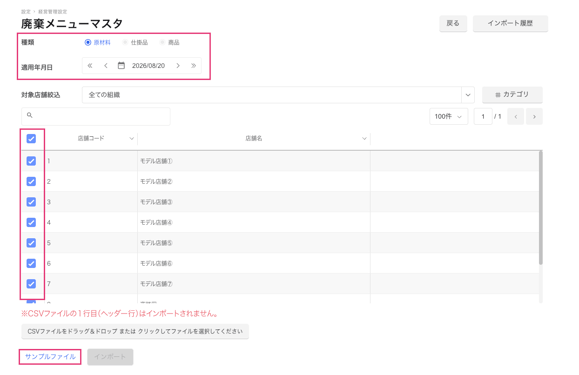Click the CSV file drag-and-drop chooser
579x375 pixels.
[135, 331]
